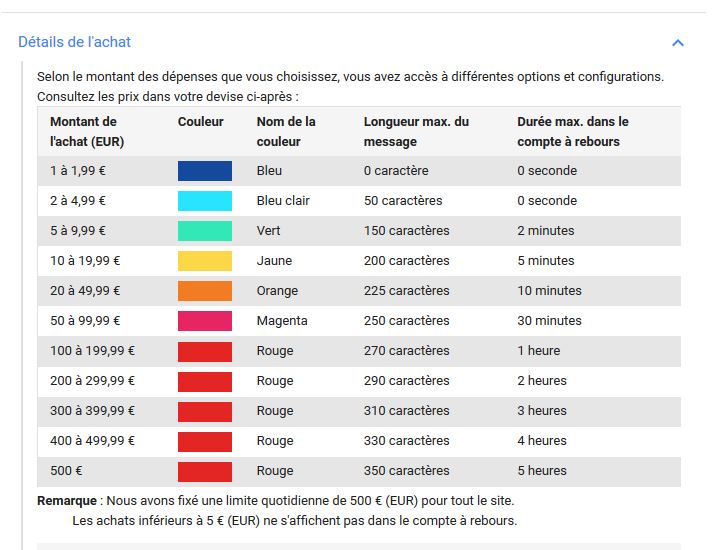Select the Bleu dark blue color swatch
This screenshot has height=550, width=724.
205,171
